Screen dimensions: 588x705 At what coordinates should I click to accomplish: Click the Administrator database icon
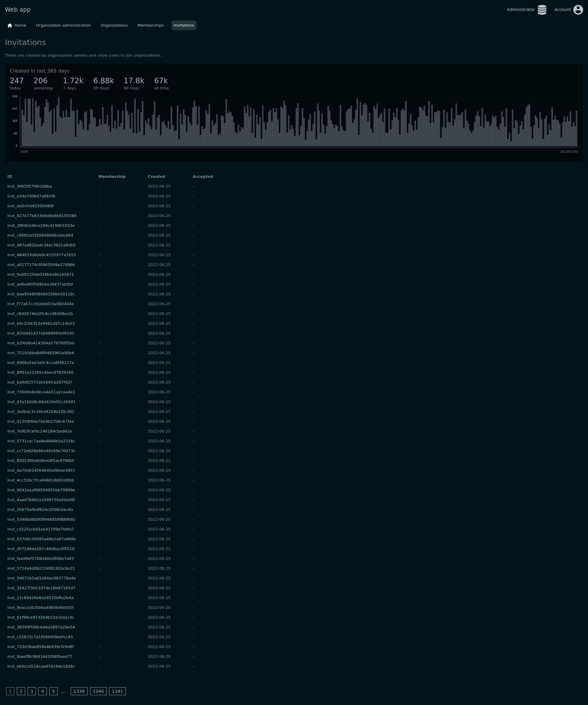coord(542,10)
